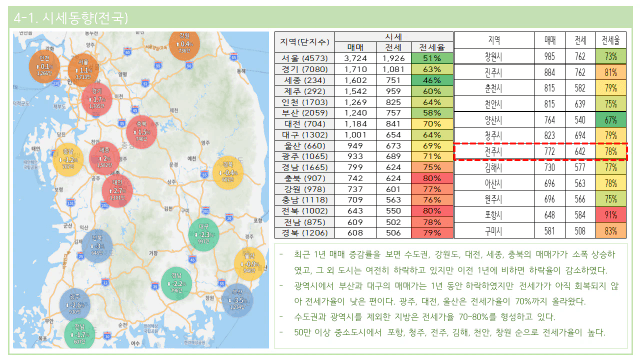Click the 81% 전세율 cell for 진주시
This screenshot has width=640, height=360.
coord(611,72)
